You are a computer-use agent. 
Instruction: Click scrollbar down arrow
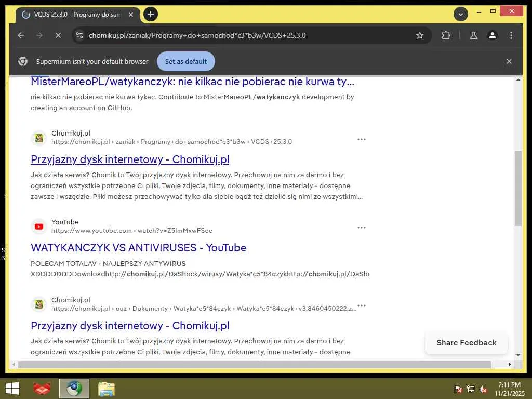(x=518, y=355)
